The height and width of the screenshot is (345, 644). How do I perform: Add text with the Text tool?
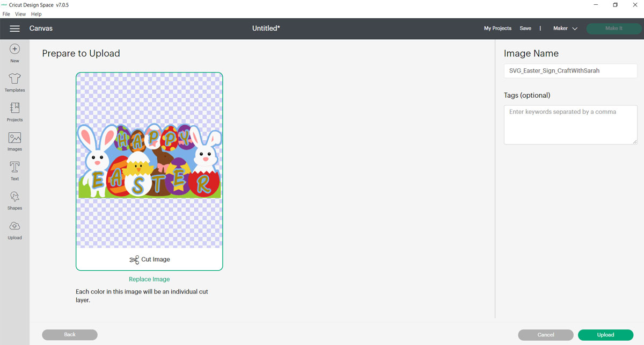tap(14, 170)
